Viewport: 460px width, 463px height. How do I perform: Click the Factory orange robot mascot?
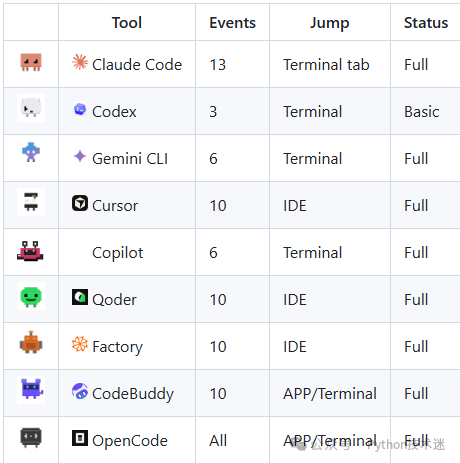pos(31,342)
